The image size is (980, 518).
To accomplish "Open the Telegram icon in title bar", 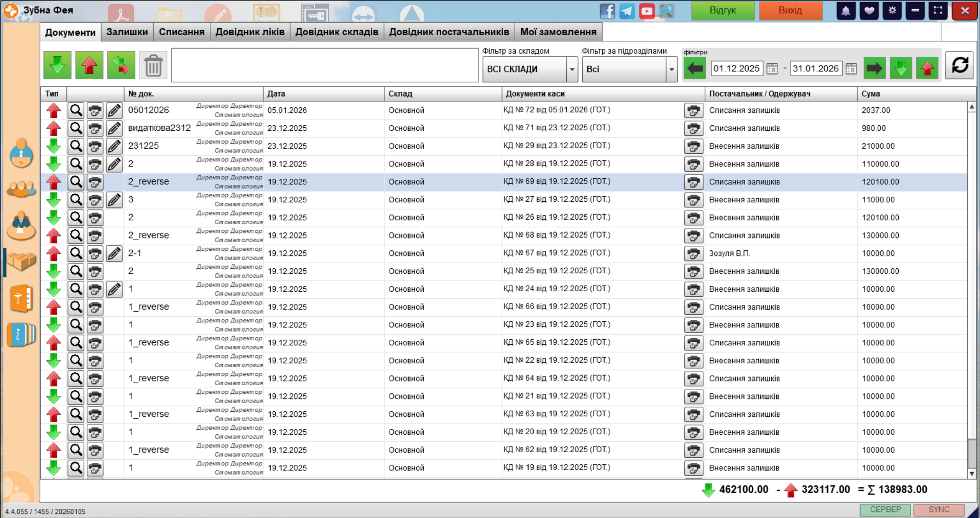I will pos(627,11).
